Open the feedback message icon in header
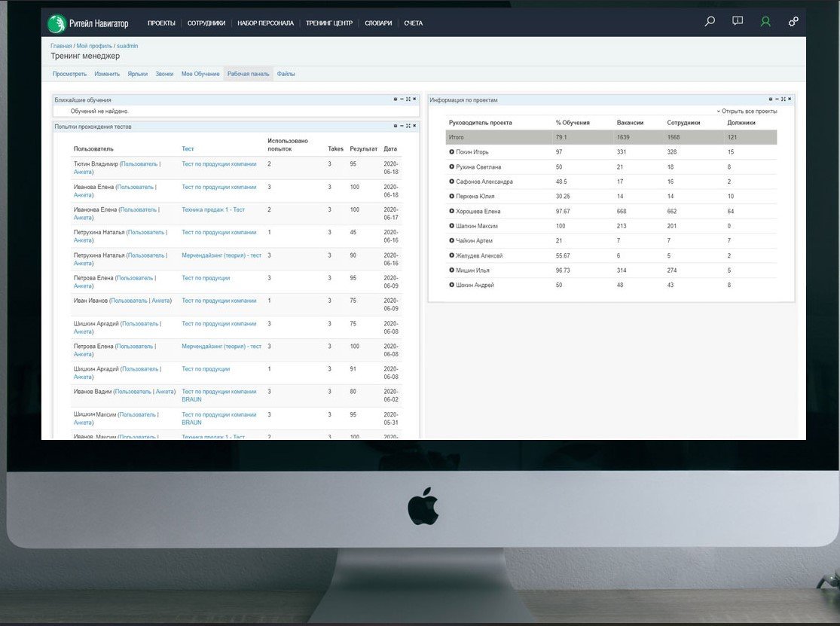 738,21
